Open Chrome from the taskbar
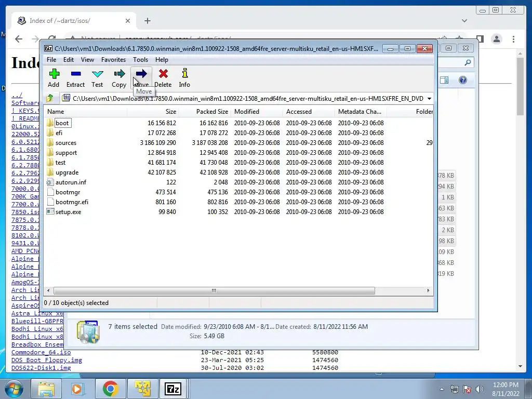Image resolution: width=532 pixels, height=399 pixels. (x=110, y=389)
